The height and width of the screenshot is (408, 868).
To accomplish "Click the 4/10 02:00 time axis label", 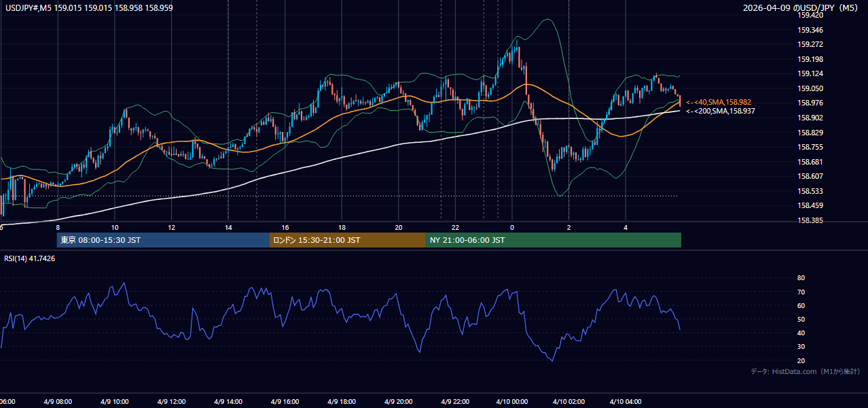I will click(569, 401).
